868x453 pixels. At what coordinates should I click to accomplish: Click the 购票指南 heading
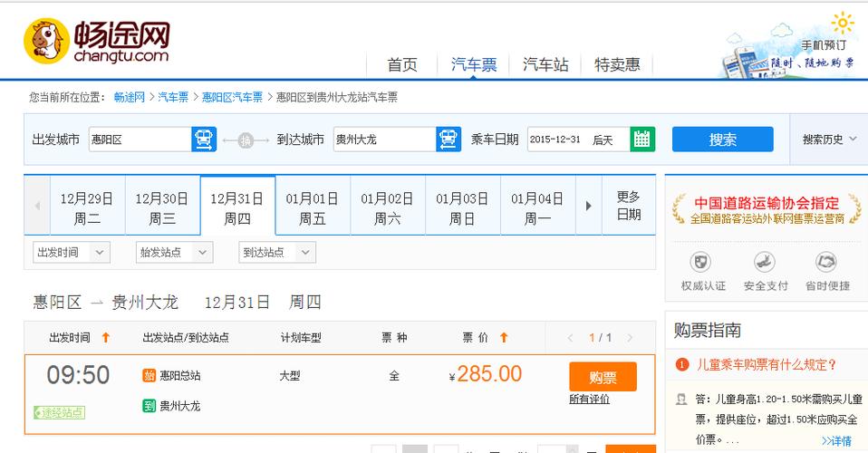707,330
